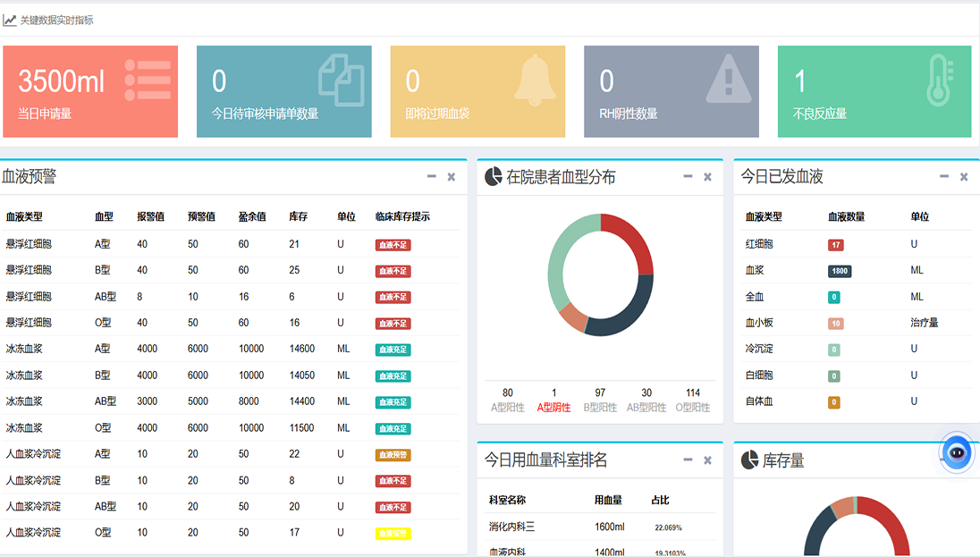The width and height of the screenshot is (980, 557).
Task: Select the O型阳性 legend entry
Action: coord(692,400)
